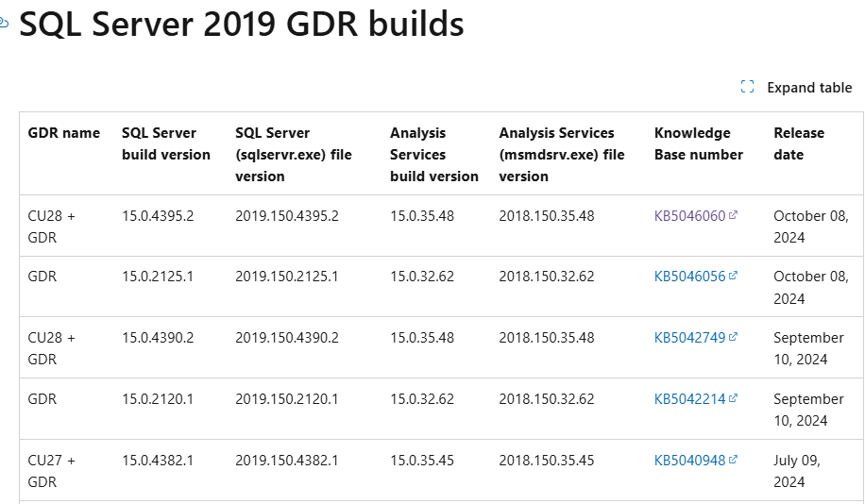Click external link icon beside KB5042749

(733, 337)
